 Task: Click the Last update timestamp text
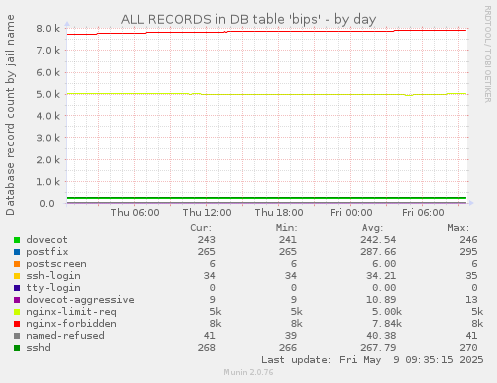(x=372, y=360)
